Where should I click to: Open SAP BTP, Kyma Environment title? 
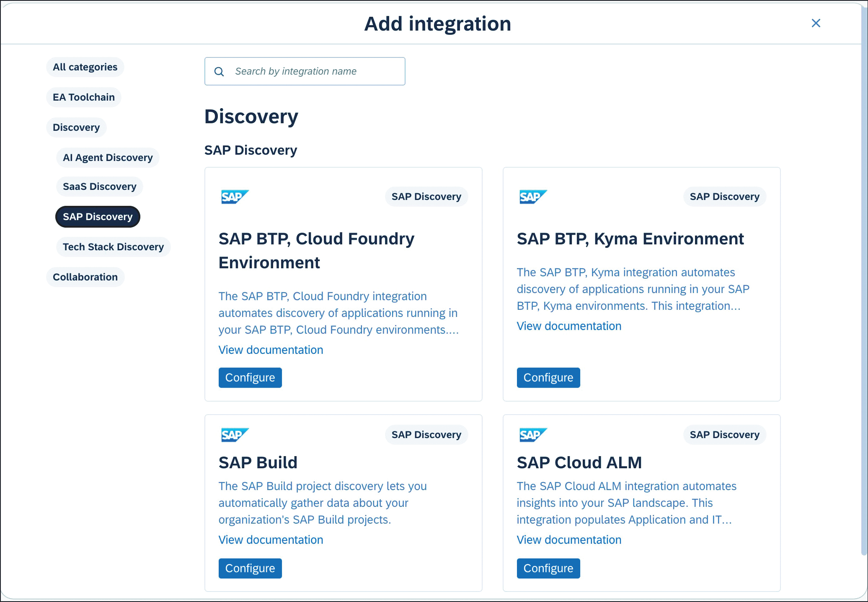coord(630,239)
